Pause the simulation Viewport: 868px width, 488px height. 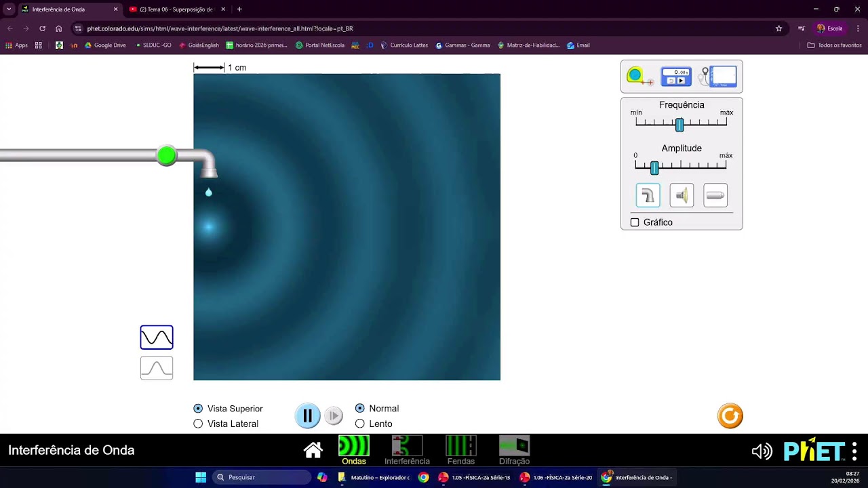pos(307,415)
